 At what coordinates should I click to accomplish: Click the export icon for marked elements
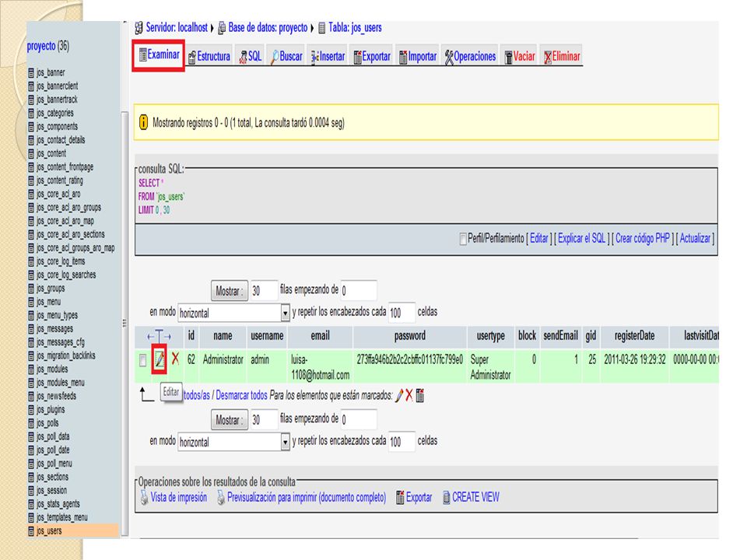pos(419,395)
